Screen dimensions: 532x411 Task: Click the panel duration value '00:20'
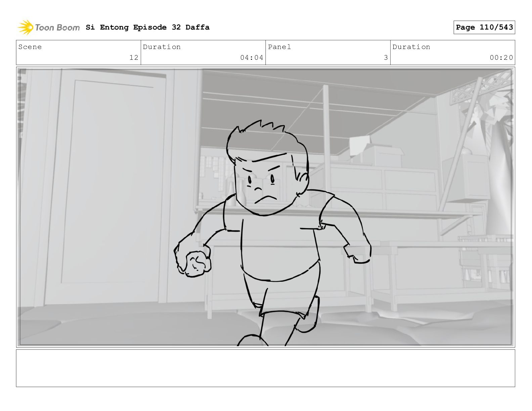pos(501,57)
